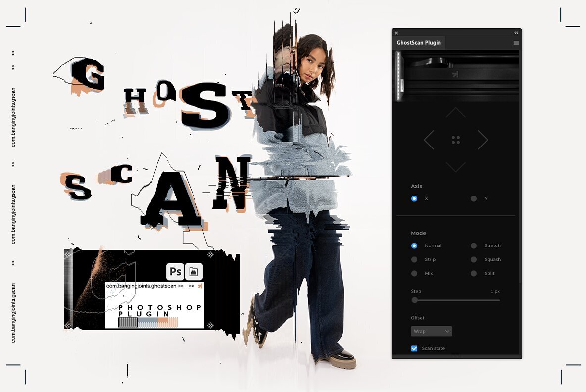Select the GhostScan Plugin panel tab
This screenshot has width=586, height=392.
[418, 43]
